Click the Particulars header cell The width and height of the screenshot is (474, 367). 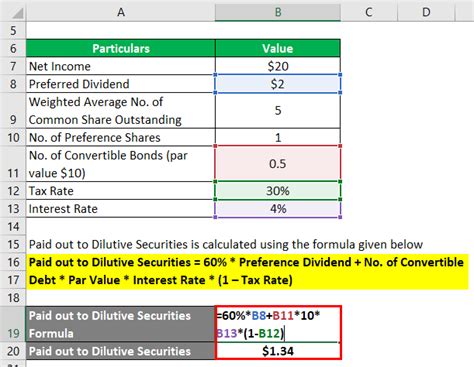121,48
